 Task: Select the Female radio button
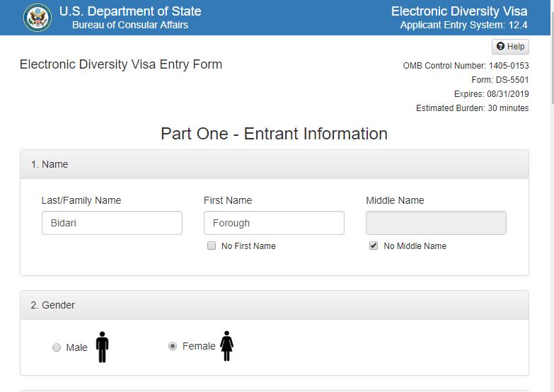(173, 346)
